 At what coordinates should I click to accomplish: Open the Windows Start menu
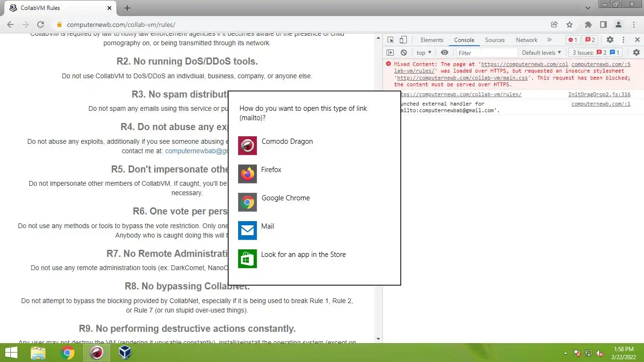pos(11,353)
